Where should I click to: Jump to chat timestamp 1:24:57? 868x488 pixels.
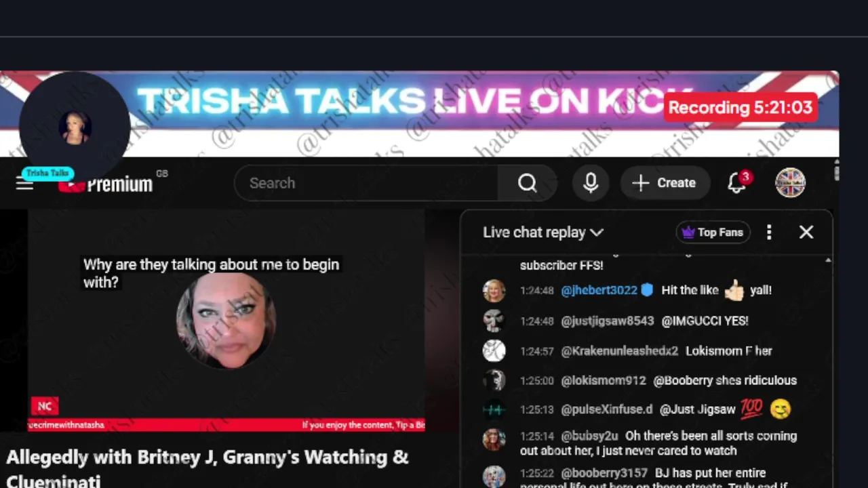537,351
